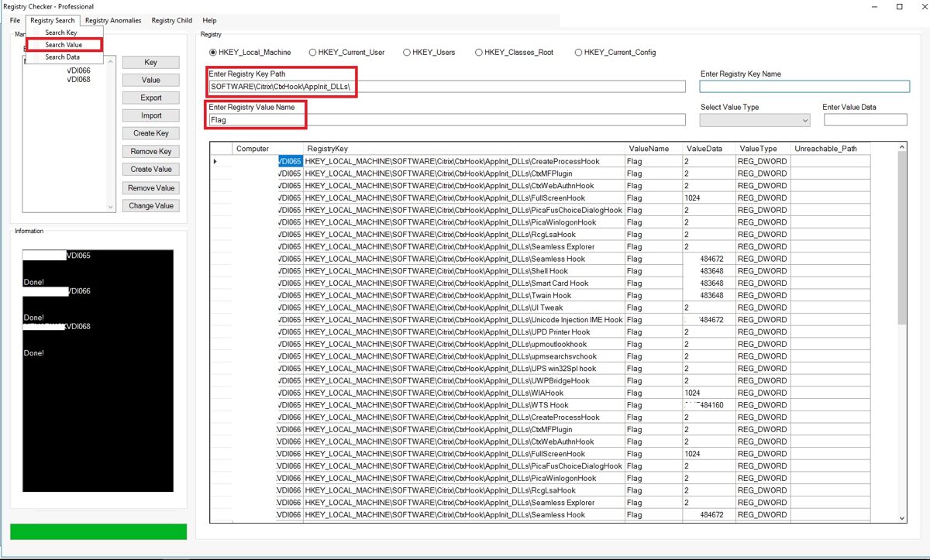This screenshot has height=560, width=930.
Task: Focus the Enter Registry Key Path field
Action: pos(447,87)
